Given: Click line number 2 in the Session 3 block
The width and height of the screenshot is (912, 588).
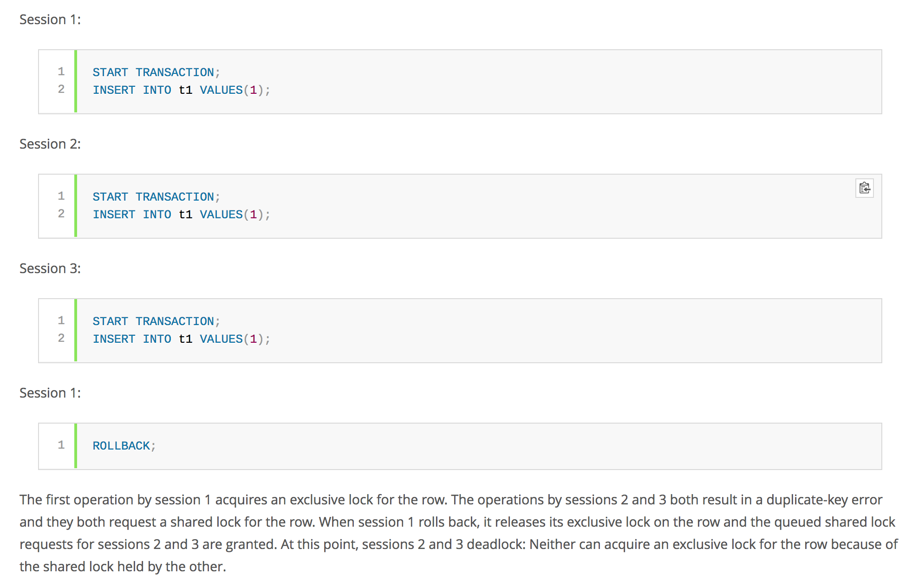Looking at the screenshot, I should 61,338.
